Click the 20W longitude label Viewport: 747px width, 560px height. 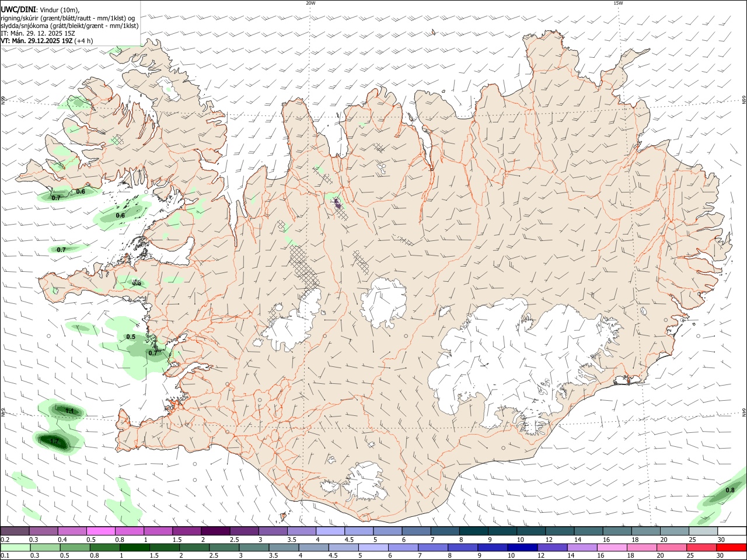[x=310, y=3]
